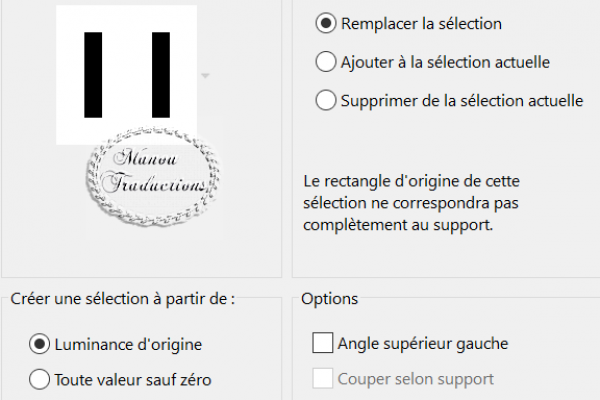Click the rectangle d'origine warning message text
This screenshot has height=400, width=600.
(411, 202)
